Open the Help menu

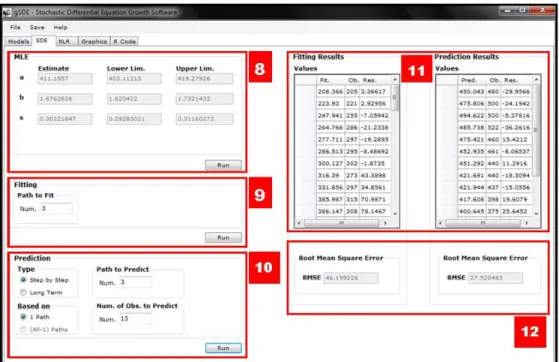tap(60, 27)
